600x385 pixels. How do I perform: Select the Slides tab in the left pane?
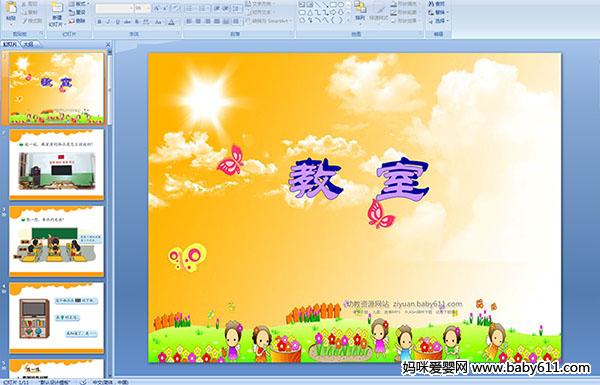click(x=10, y=44)
